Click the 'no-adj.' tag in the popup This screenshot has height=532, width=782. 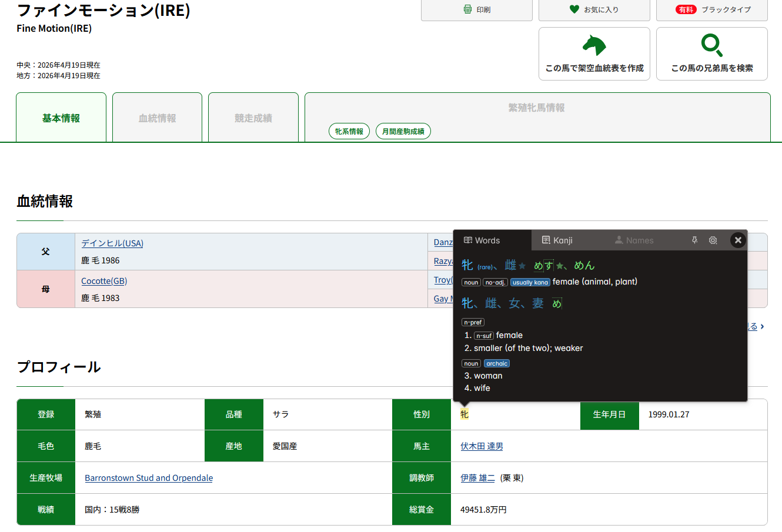tap(495, 282)
